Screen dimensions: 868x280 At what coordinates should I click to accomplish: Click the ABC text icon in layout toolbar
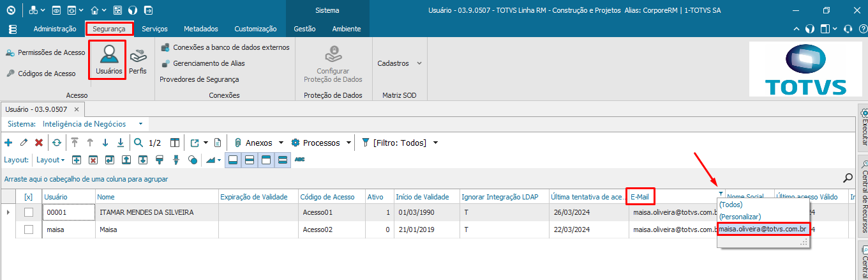tap(299, 159)
